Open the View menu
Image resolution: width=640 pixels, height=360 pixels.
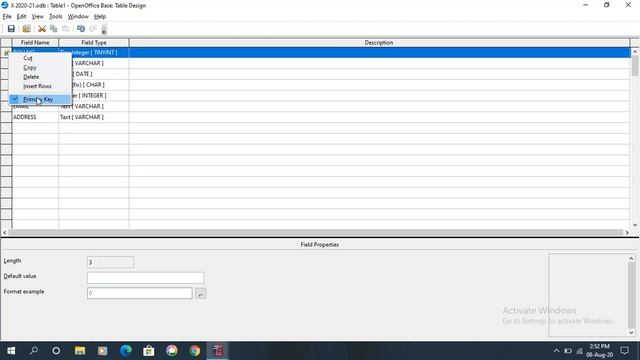(x=38, y=16)
